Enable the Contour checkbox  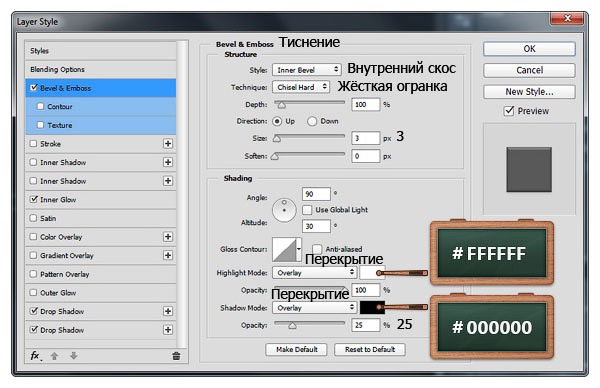tap(41, 106)
